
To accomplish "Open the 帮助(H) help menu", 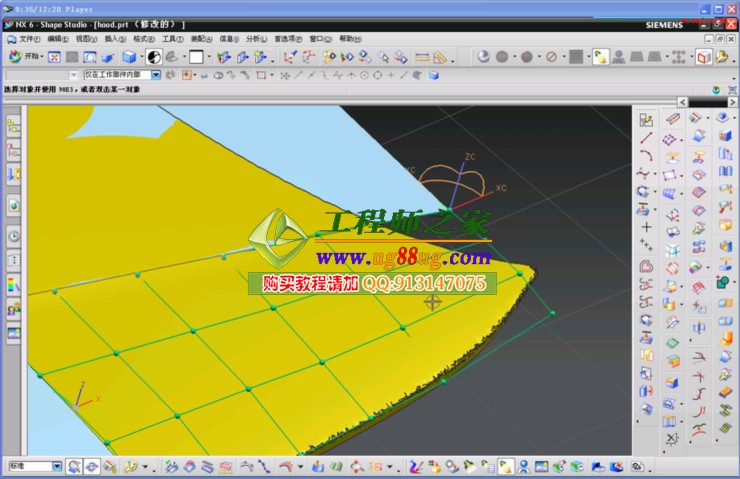I will click(348, 39).
